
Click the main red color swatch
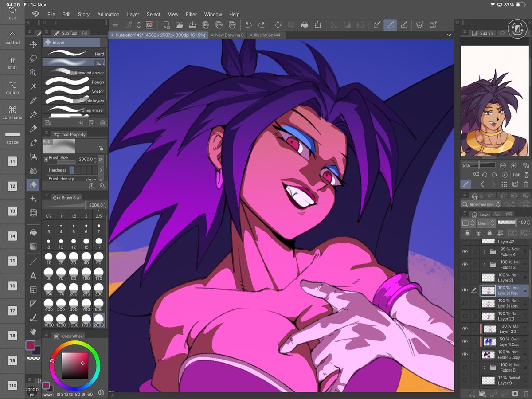30,345
